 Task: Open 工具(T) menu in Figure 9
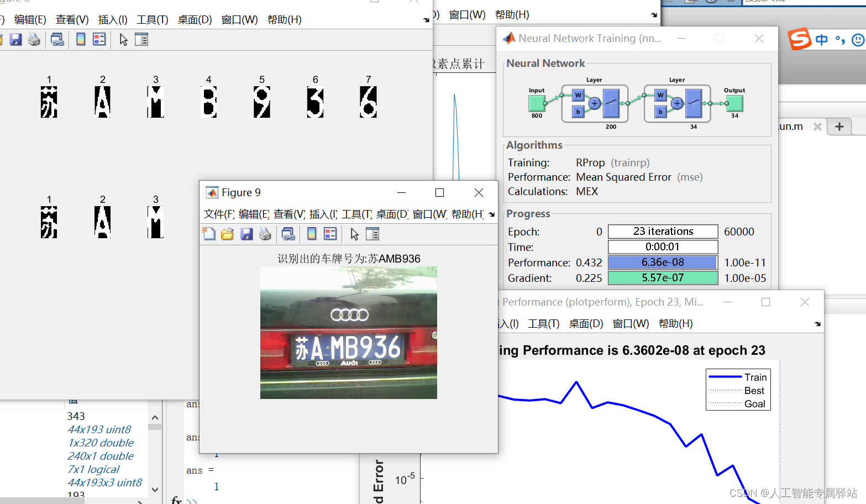pyautogui.click(x=356, y=214)
